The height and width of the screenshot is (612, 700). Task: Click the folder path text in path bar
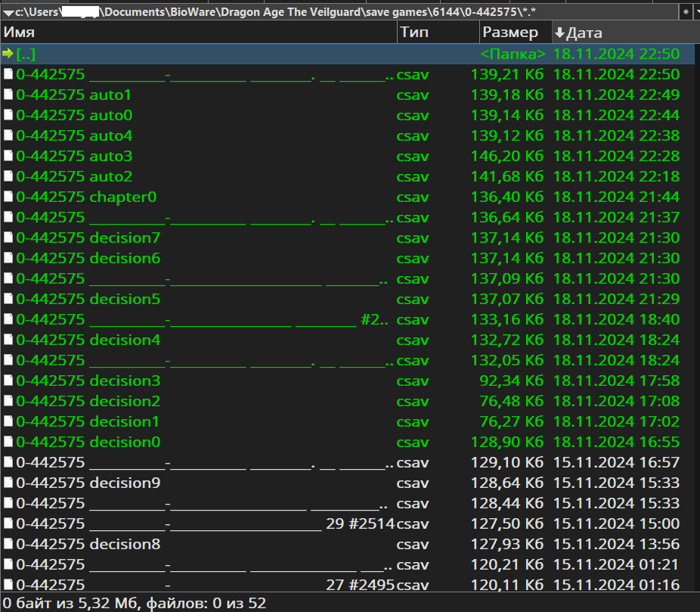(x=275, y=12)
